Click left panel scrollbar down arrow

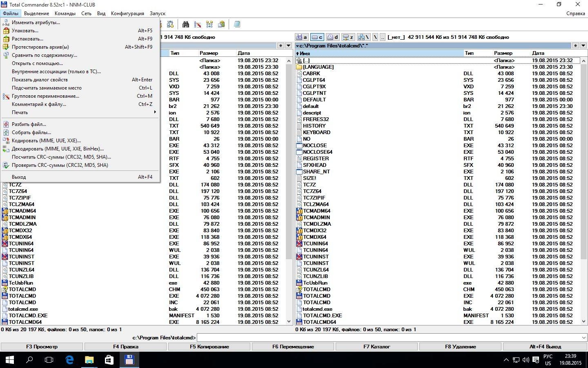pos(289,322)
